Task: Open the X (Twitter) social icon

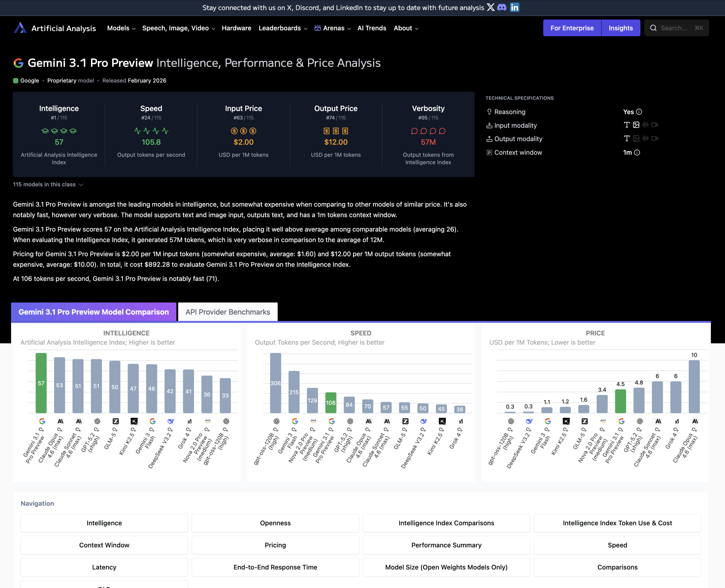Action: click(491, 7)
